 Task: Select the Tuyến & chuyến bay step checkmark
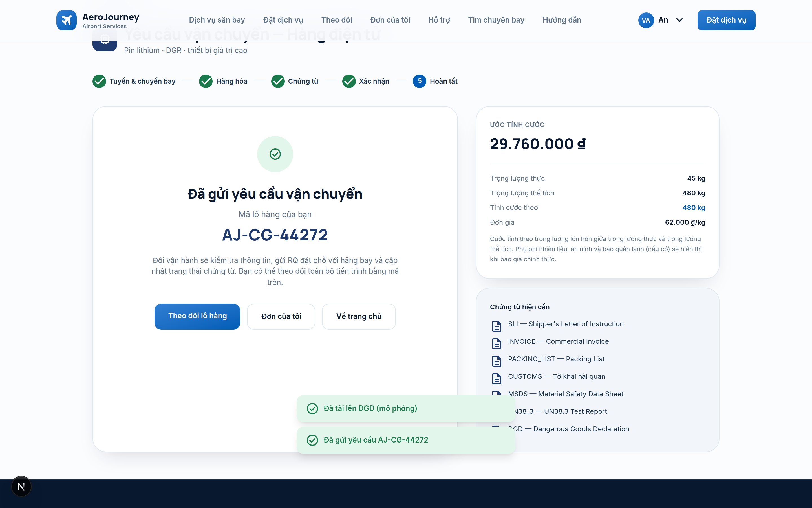[99, 81]
